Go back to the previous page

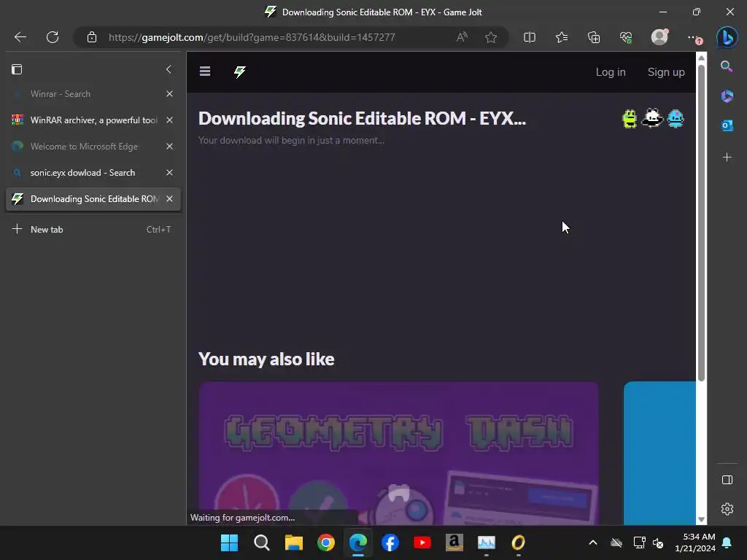[x=20, y=37]
